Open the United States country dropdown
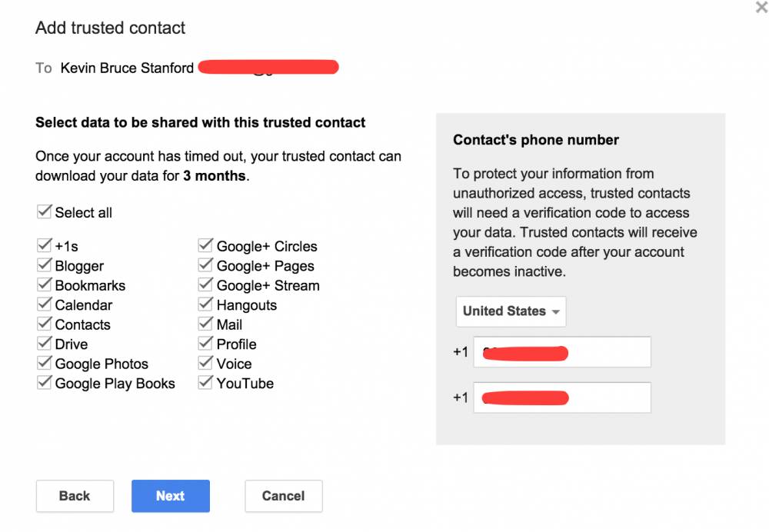Screen dimensions: 769x532 coord(510,311)
